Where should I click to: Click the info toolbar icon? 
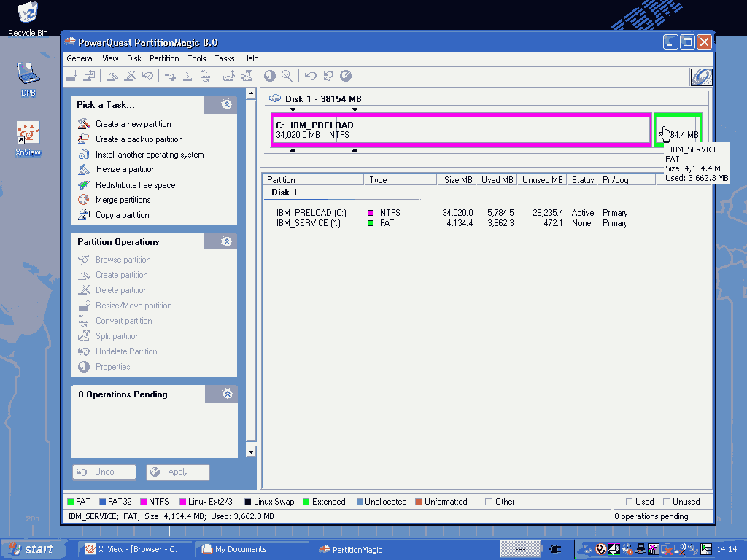point(269,75)
